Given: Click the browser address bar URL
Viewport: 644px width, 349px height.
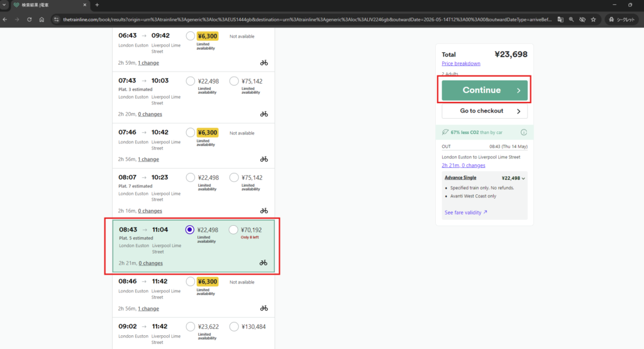Looking at the screenshot, I should click(302, 19).
